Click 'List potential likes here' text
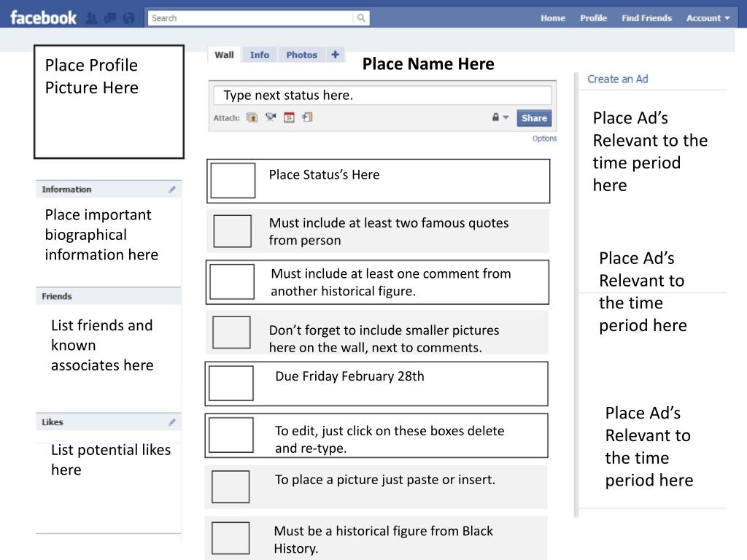Screen dimensions: 747x560 pyautogui.click(x=111, y=459)
